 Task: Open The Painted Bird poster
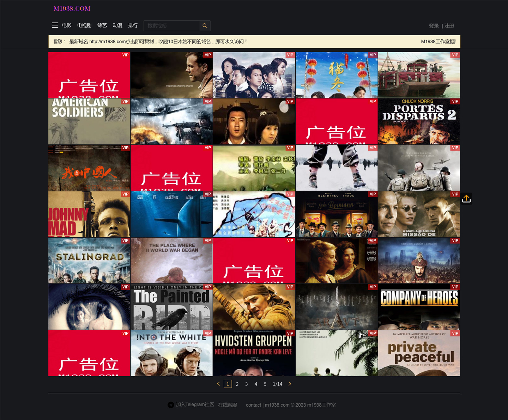point(172,307)
